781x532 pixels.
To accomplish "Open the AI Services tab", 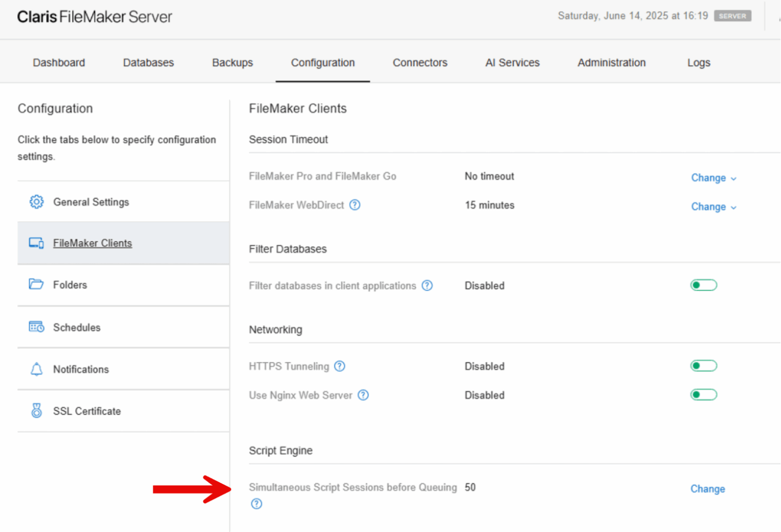I will click(512, 63).
